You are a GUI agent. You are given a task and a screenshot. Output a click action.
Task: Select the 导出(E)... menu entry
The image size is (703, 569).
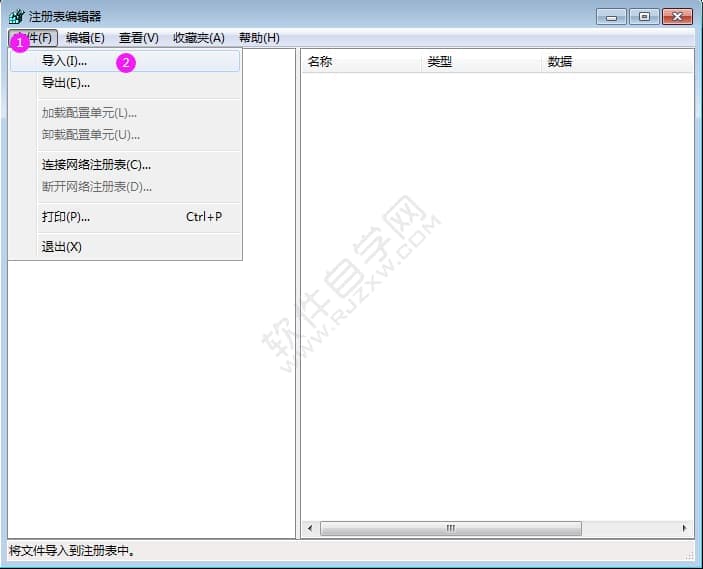click(x=65, y=83)
